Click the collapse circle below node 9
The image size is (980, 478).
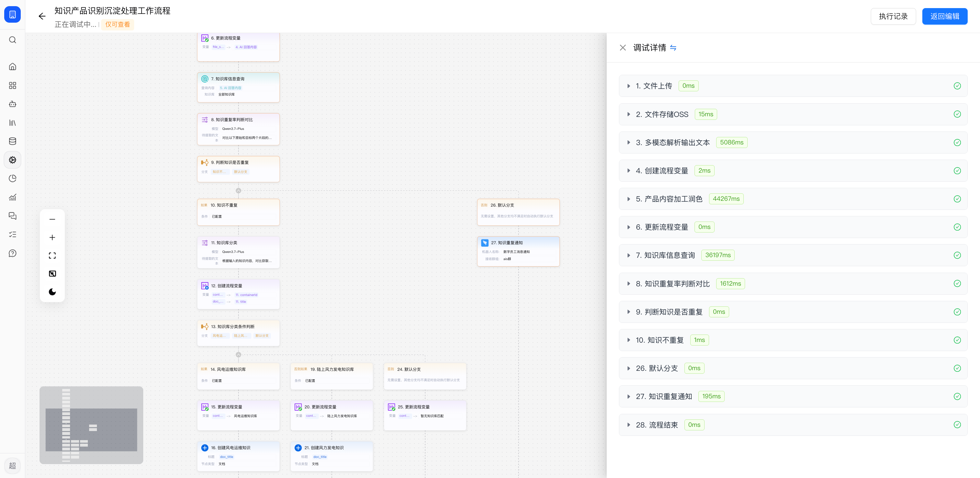239,190
